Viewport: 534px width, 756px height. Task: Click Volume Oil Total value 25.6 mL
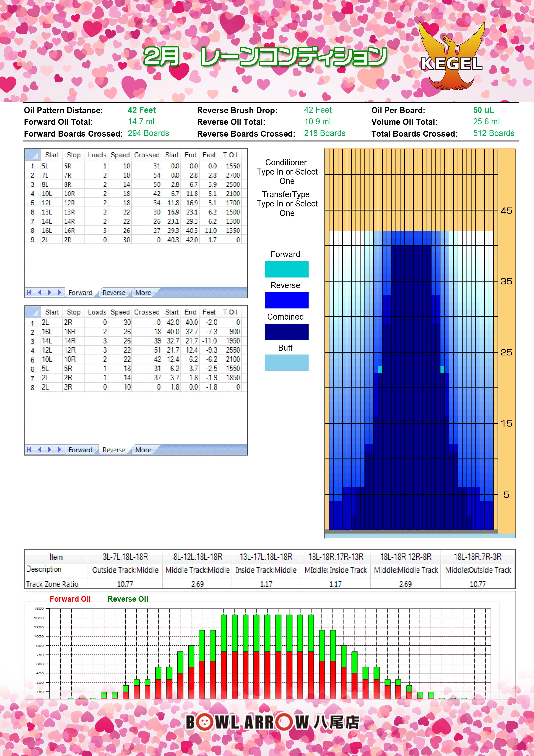click(488, 122)
